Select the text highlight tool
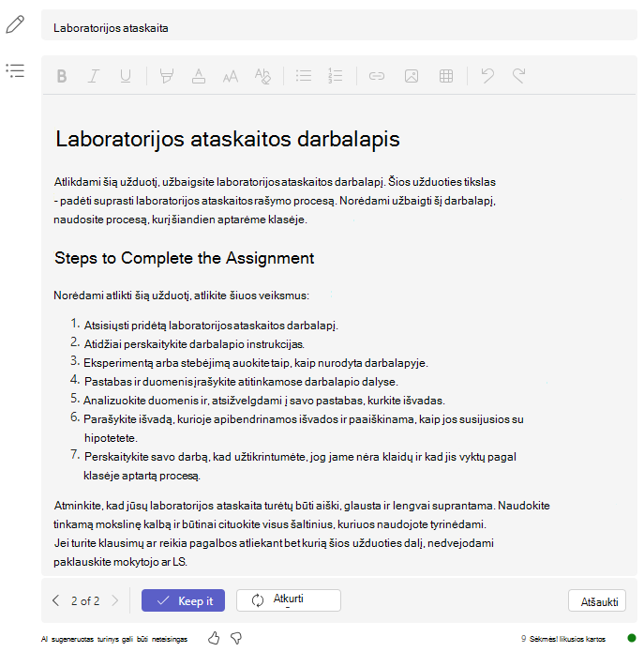 (x=167, y=76)
